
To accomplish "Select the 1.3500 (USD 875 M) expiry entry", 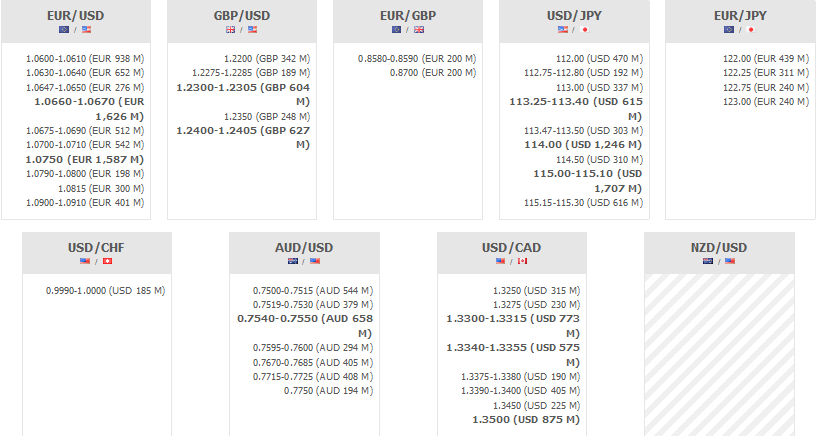I will (x=527, y=420).
